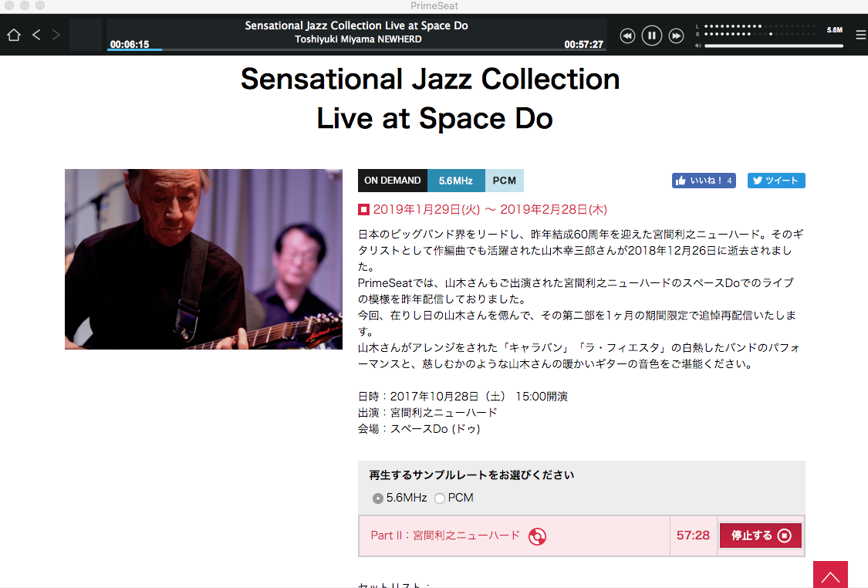Click the ON DEMAND badge
The image size is (868, 588).
393,181
